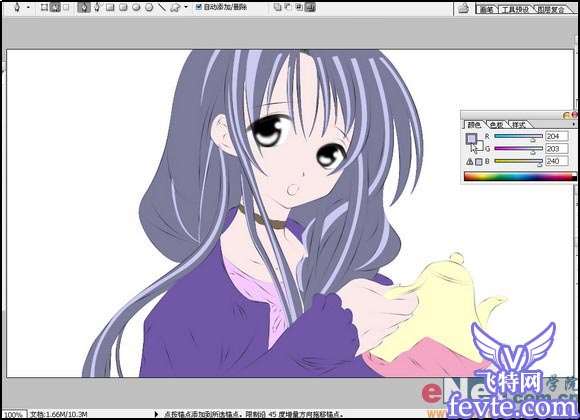Pick the Rounded Rectangle shape tool

tap(123, 7)
